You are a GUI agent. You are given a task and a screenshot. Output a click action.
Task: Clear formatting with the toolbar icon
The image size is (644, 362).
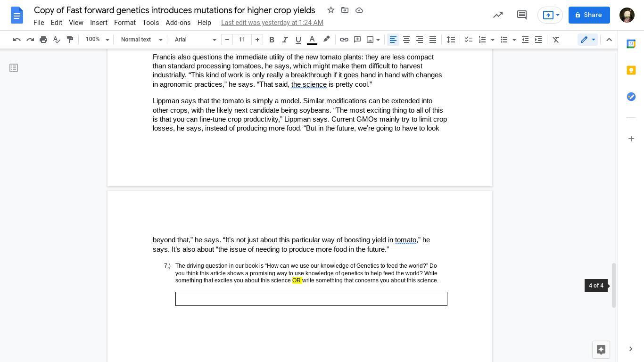click(x=556, y=40)
